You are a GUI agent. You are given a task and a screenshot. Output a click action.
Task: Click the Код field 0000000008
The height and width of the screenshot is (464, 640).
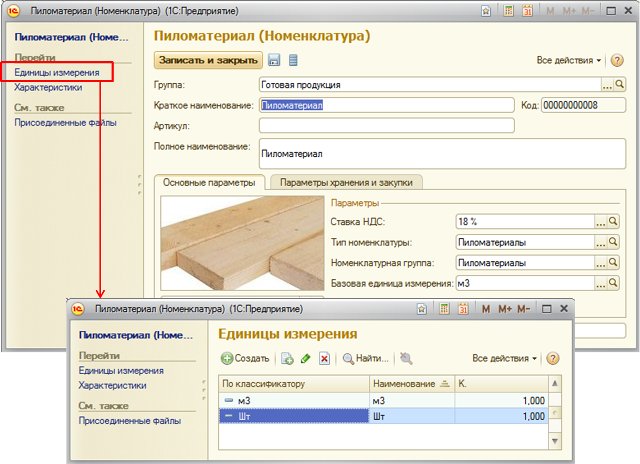point(583,105)
